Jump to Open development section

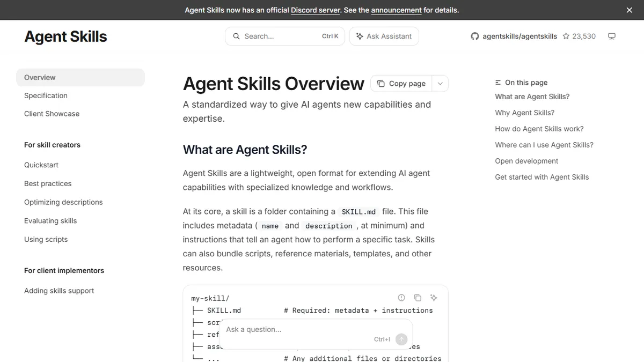coord(526,161)
